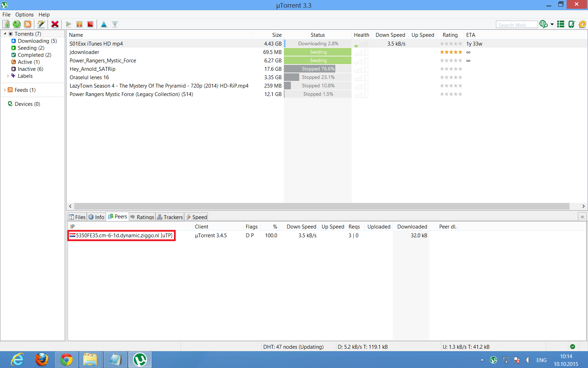Viewport: 588px width, 368px height.
Task: Sort torrents by the Size column header
Action: tap(276, 35)
